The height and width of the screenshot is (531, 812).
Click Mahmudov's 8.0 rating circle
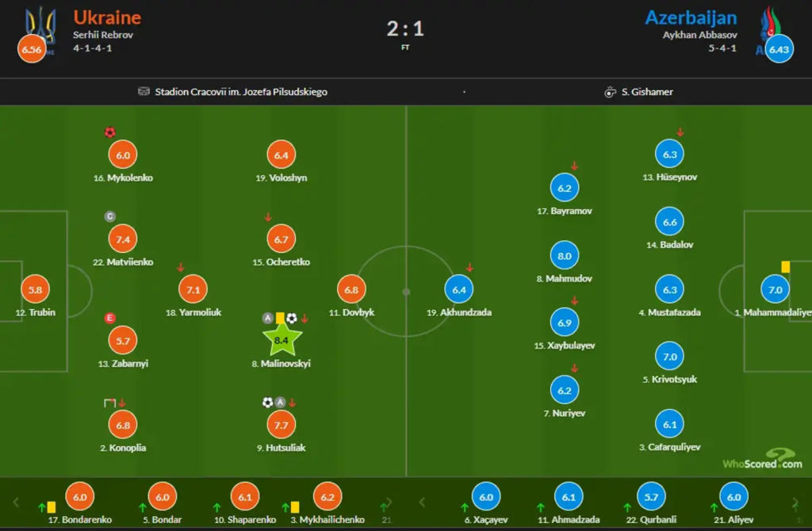(x=564, y=256)
